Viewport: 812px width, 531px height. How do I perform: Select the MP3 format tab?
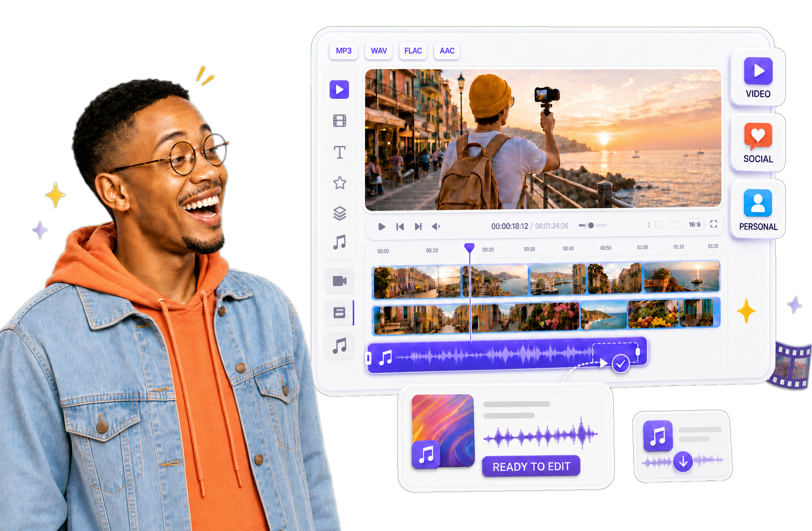(x=343, y=51)
